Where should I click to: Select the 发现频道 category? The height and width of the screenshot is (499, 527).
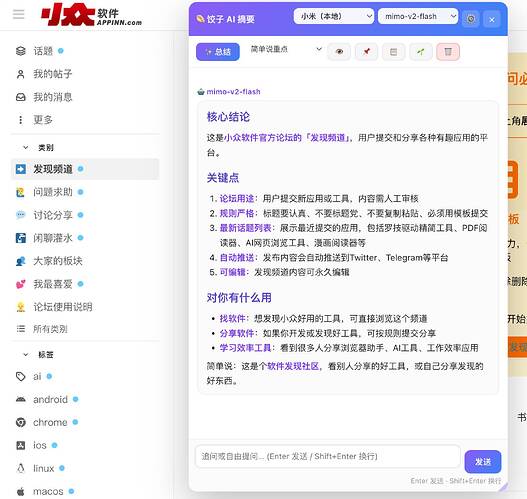click(85, 169)
